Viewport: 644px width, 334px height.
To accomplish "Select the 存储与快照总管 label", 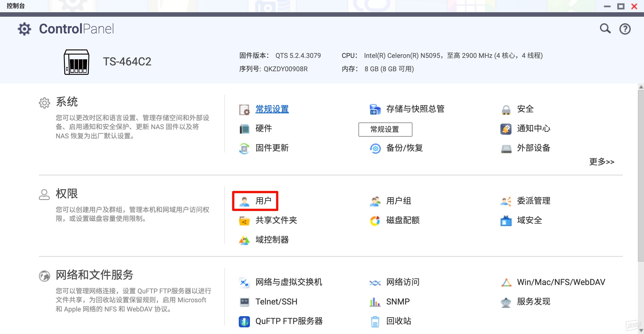I will pyautogui.click(x=415, y=109).
